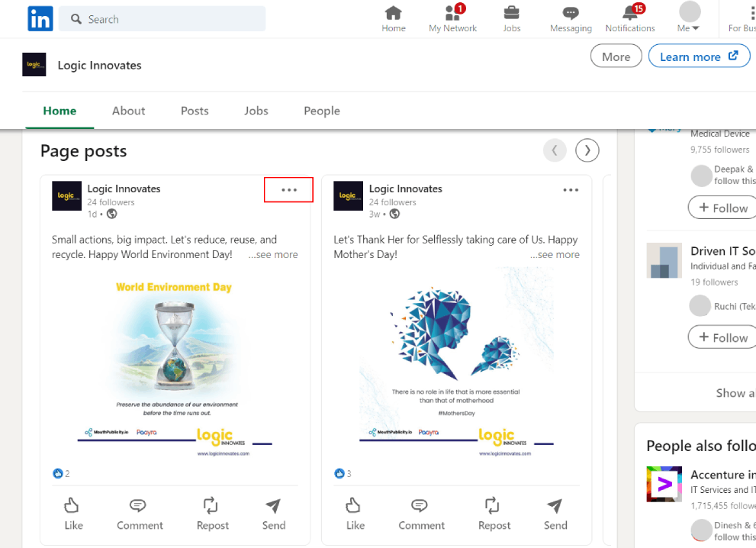This screenshot has height=548, width=756.
Task: Open the Jobs briefcase icon in top bar
Action: (512, 12)
